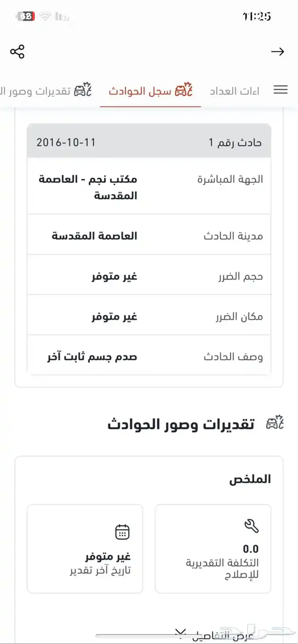The height and width of the screenshot is (644, 298).
Task: Open the hamburger menu
Action: [281, 90]
